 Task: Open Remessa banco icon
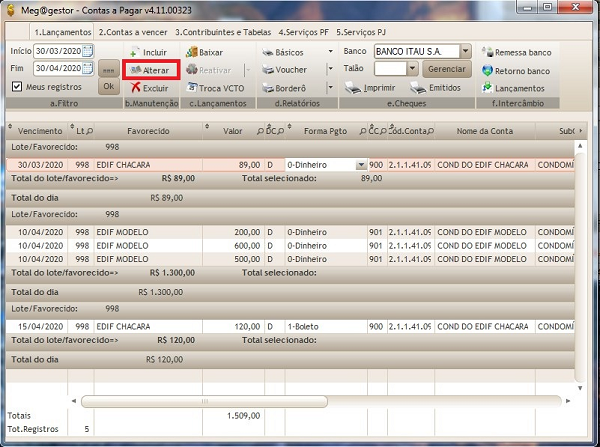point(488,52)
